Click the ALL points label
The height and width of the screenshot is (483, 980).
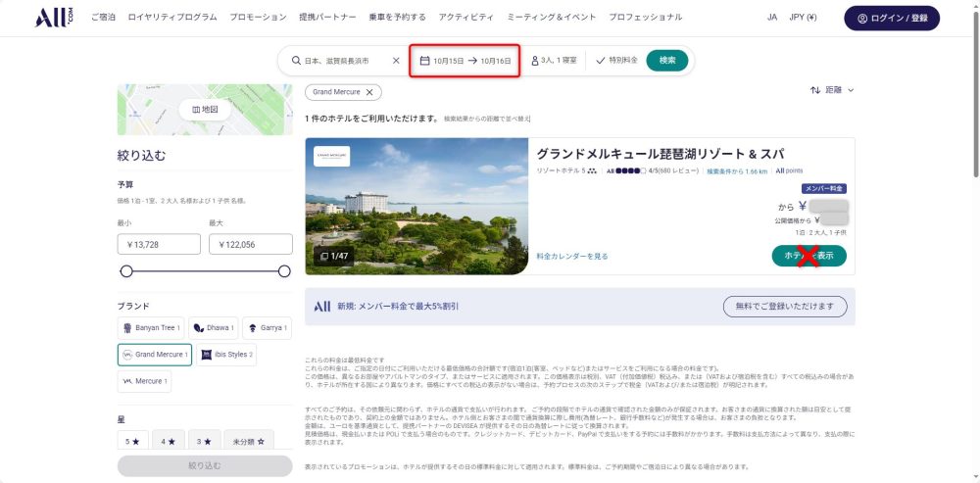point(789,170)
